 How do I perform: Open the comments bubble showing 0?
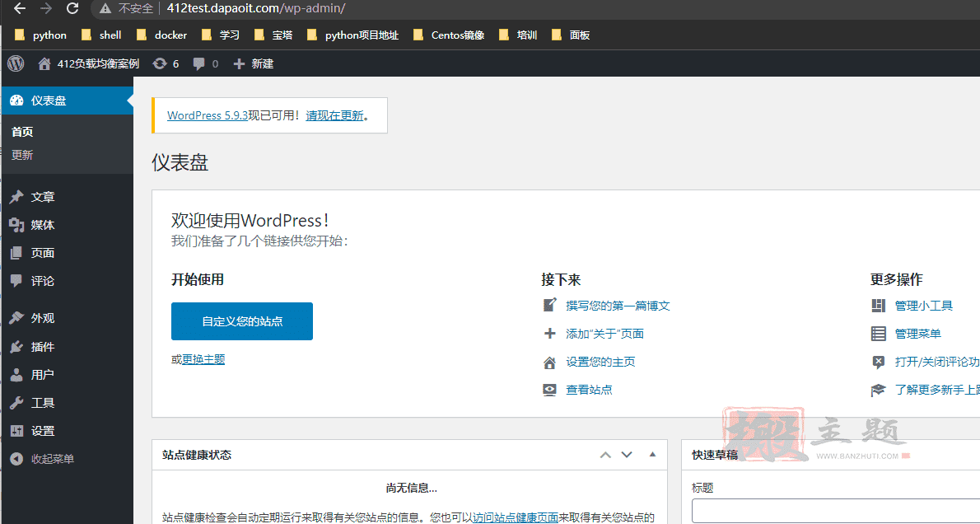click(x=206, y=63)
